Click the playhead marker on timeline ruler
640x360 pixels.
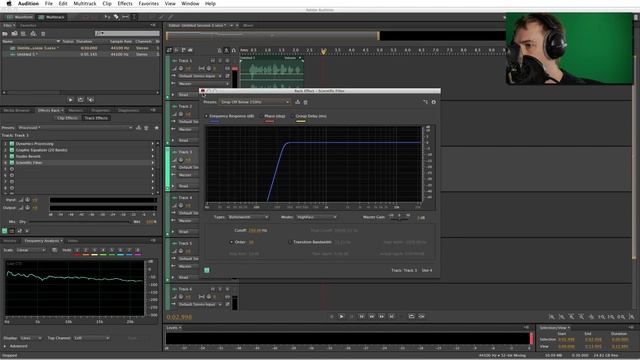323,52
